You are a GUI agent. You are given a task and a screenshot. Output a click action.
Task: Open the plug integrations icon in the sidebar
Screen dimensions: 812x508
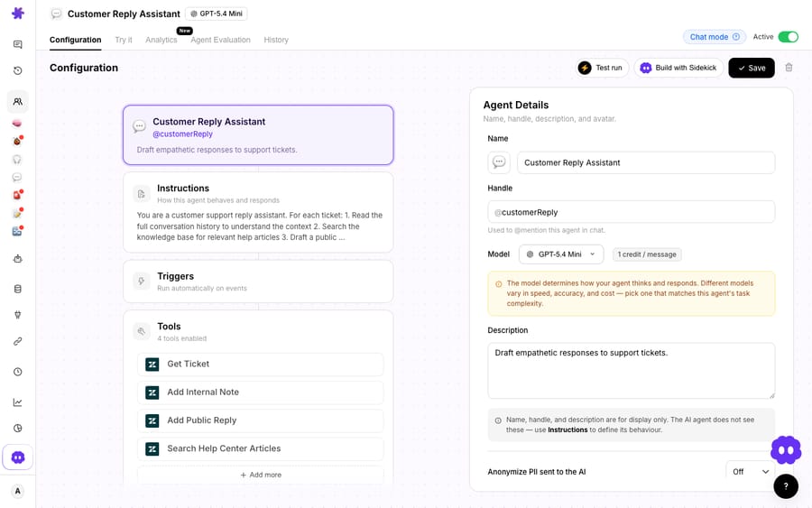click(18, 315)
